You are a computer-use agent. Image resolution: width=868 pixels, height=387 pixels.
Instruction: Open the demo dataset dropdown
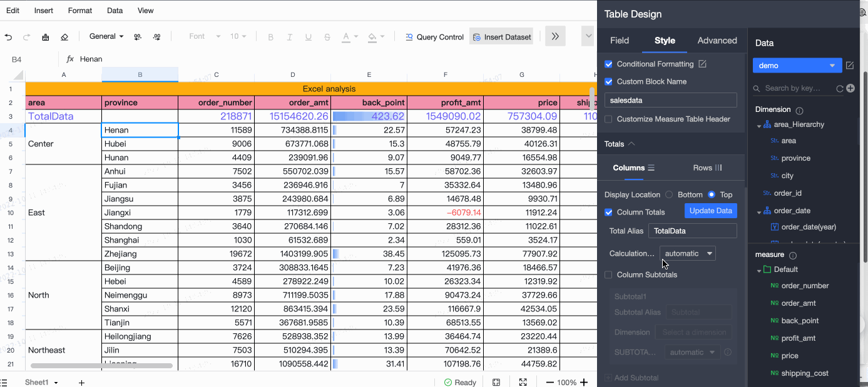coord(797,66)
